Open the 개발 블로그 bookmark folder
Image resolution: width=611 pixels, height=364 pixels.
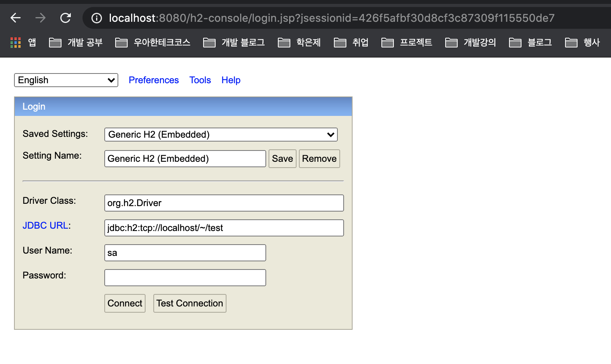[234, 42]
